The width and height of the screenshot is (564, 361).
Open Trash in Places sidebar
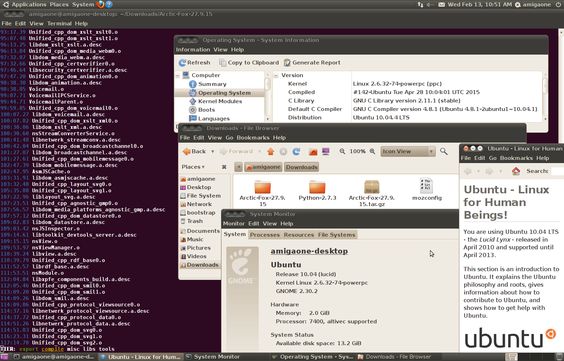click(x=192, y=221)
